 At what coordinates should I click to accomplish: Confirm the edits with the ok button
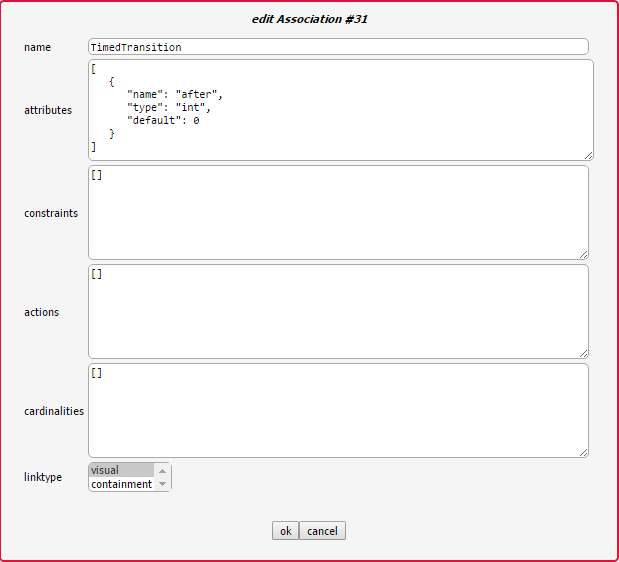click(x=285, y=531)
